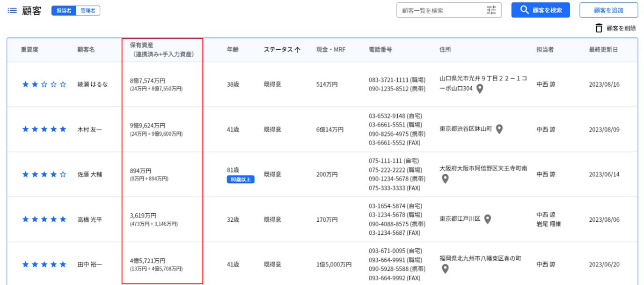The width and height of the screenshot is (644, 285).
Task: Sort by 現金・MRF column header
Action: click(x=332, y=50)
